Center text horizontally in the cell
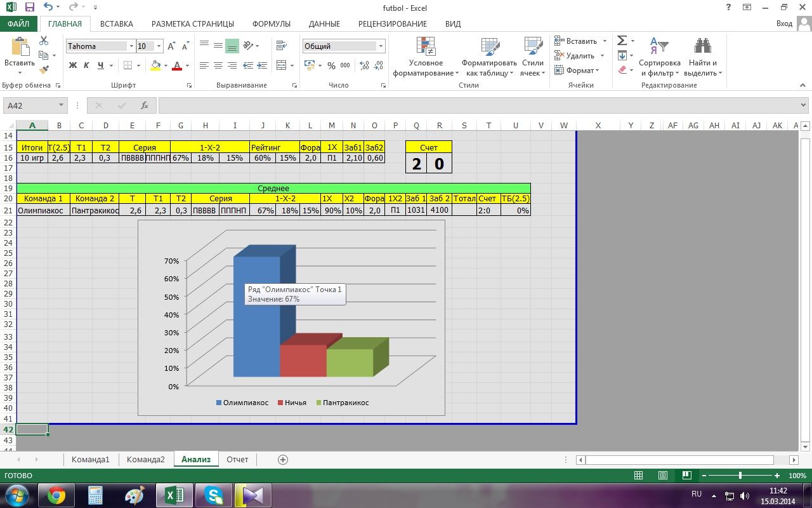Viewport: 812px width, 508px height. click(218, 65)
